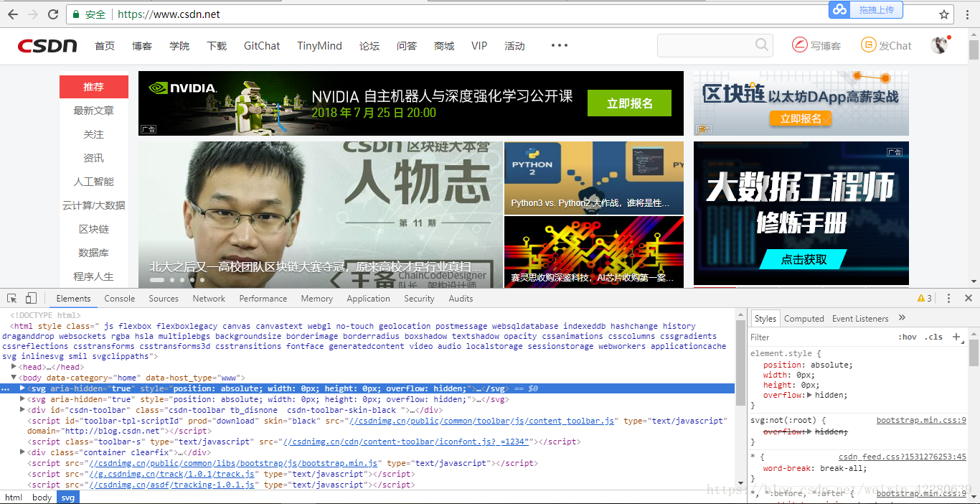Switch to the Console tab
This screenshot has width=980, height=504.
[120, 299]
